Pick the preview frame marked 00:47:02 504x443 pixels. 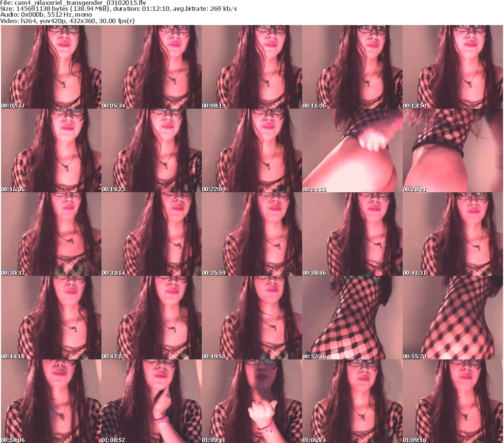coord(152,318)
